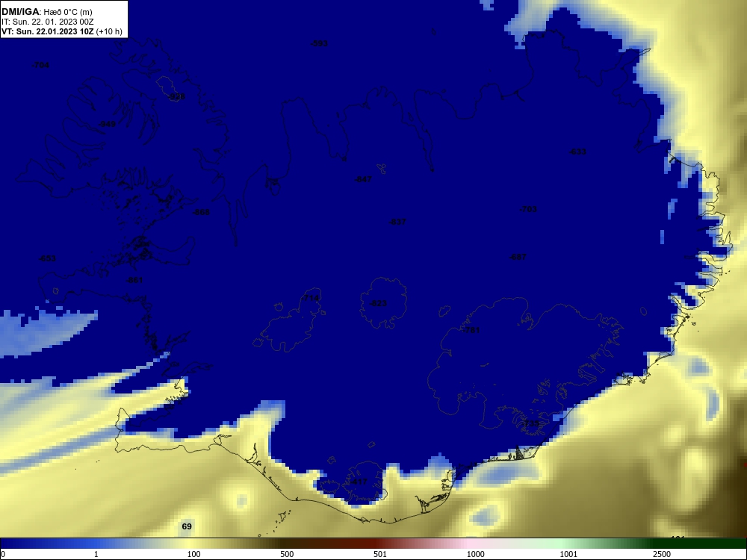Click the -837 value on the map
Image resolution: width=747 pixels, height=560 pixels.
tap(397, 222)
